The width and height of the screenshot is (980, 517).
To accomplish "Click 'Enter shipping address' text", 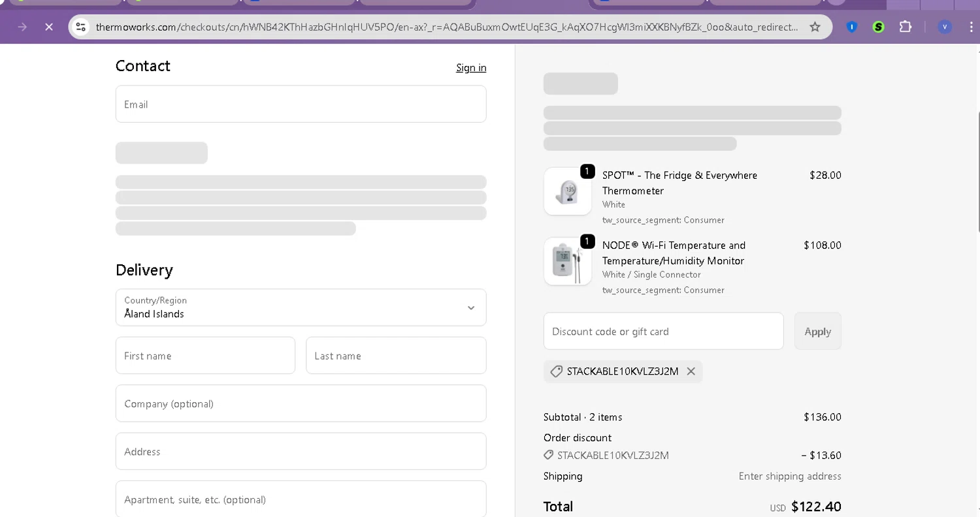I will click(790, 477).
